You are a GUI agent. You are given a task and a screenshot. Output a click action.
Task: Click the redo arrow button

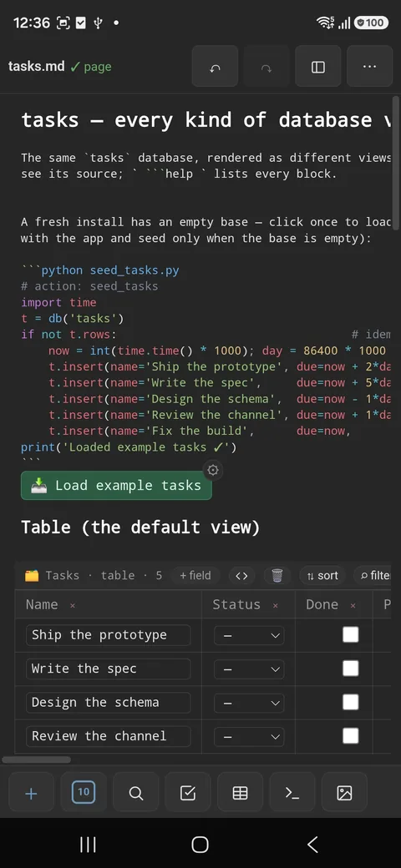(266, 67)
